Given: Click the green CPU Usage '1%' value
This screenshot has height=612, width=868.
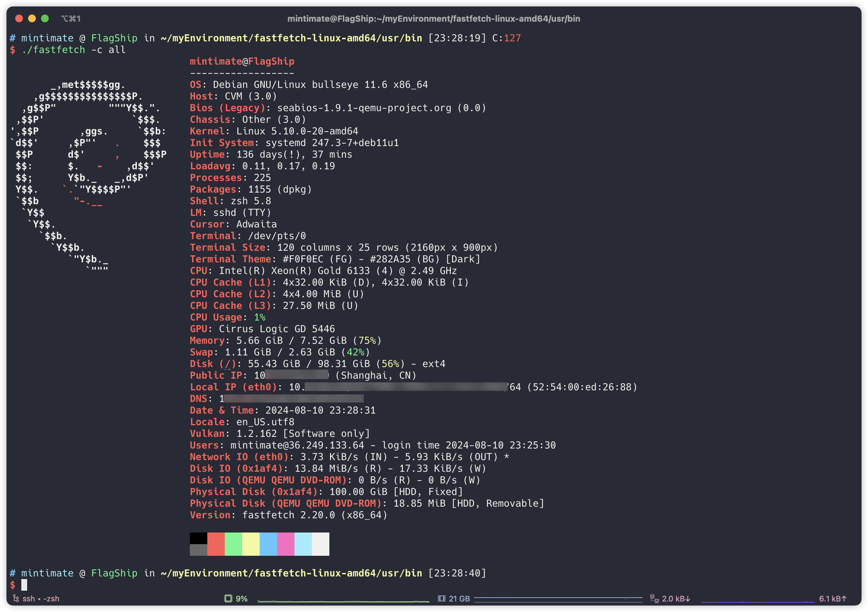Looking at the screenshot, I should click(260, 317).
